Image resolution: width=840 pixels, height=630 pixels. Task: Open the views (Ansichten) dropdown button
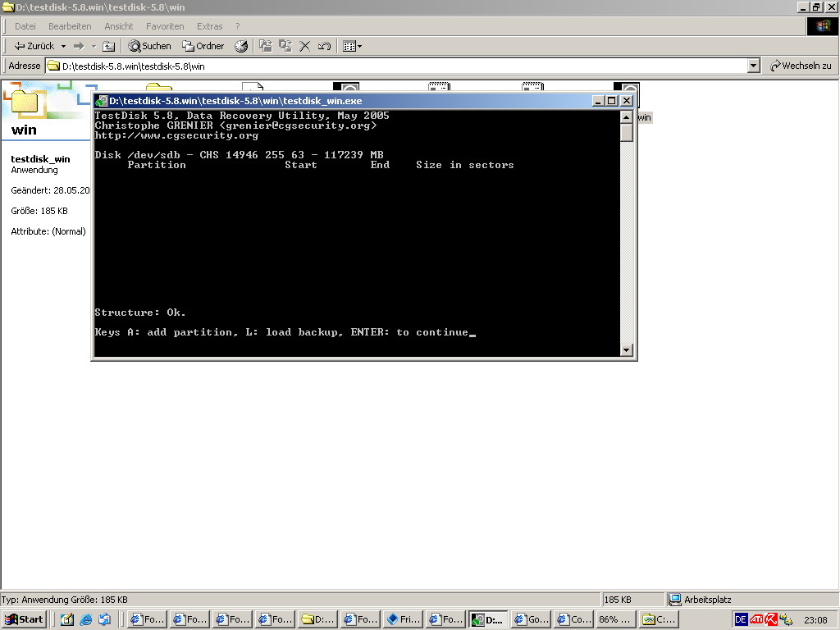click(352, 46)
